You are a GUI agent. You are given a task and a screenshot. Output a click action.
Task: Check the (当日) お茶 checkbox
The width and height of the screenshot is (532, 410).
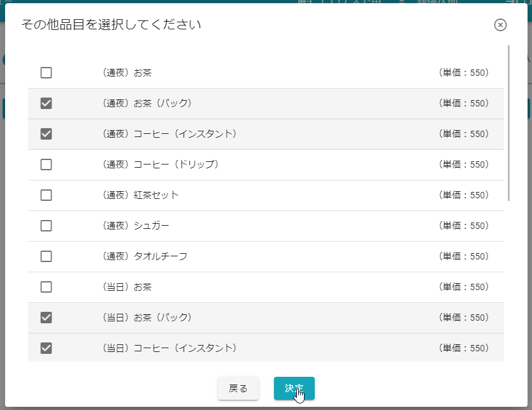[46, 287]
